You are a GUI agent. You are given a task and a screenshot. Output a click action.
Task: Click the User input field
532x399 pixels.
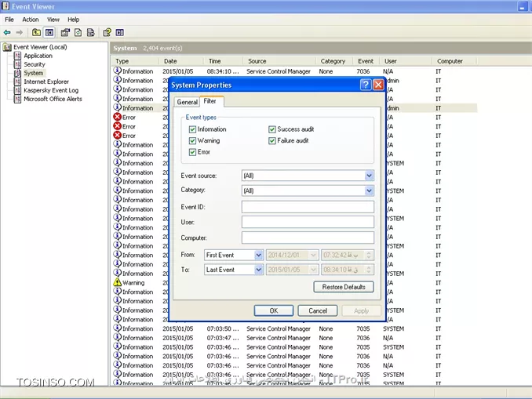308,223
